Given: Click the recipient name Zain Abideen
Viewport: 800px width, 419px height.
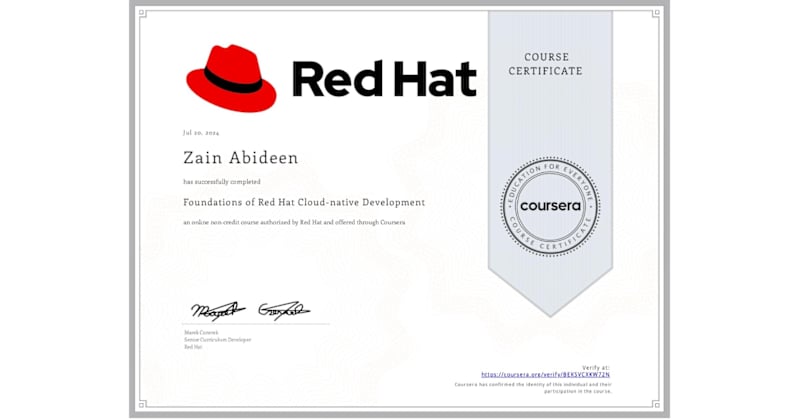Looking at the screenshot, I should 241,158.
